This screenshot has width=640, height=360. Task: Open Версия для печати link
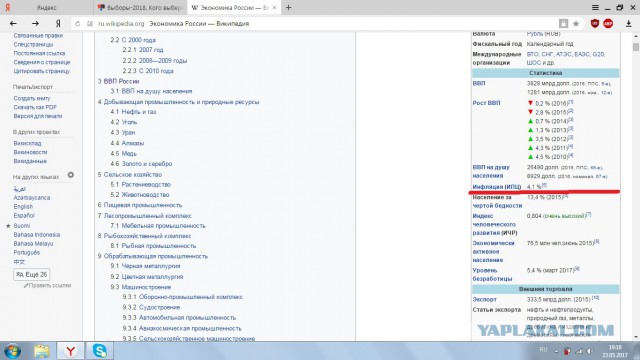coord(38,116)
